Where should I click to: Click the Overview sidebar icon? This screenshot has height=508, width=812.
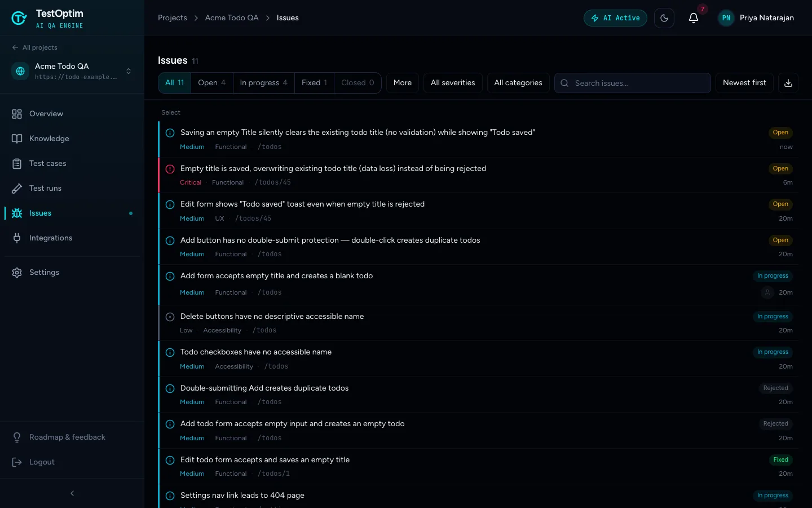click(17, 114)
